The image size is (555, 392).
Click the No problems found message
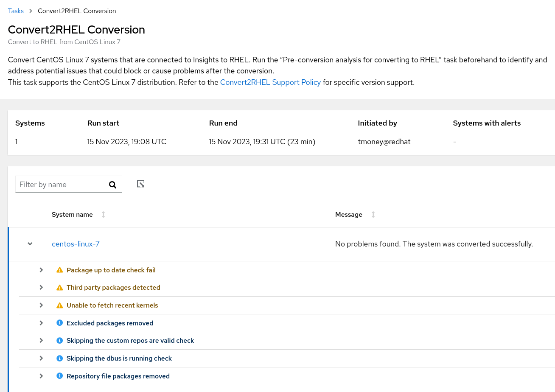tap(434, 244)
